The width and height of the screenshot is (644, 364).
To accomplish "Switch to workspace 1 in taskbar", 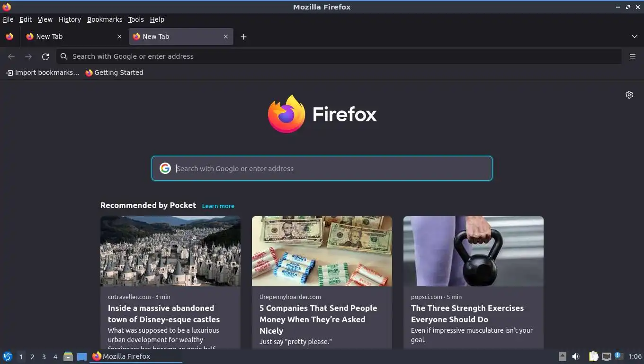I will pyautogui.click(x=21, y=357).
